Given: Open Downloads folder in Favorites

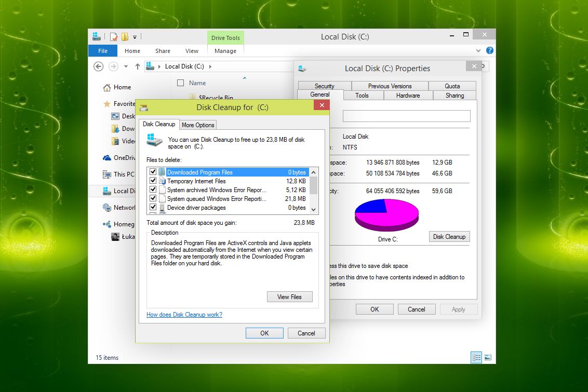Looking at the screenshot, I should [x=124, y=129].
